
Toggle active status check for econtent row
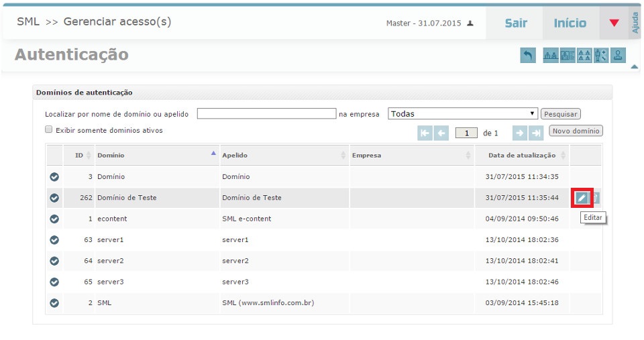point(54,219)
